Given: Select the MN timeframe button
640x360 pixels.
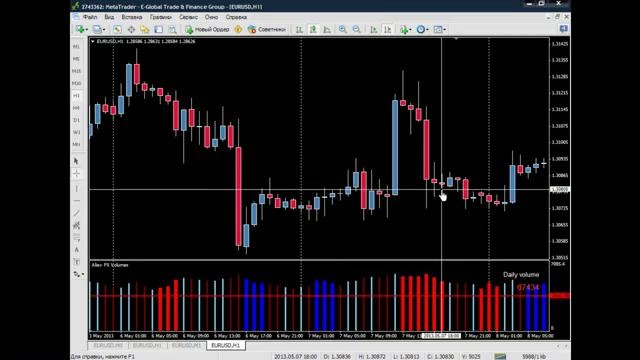Looking at the screenshot, I should tap(76, 144).
